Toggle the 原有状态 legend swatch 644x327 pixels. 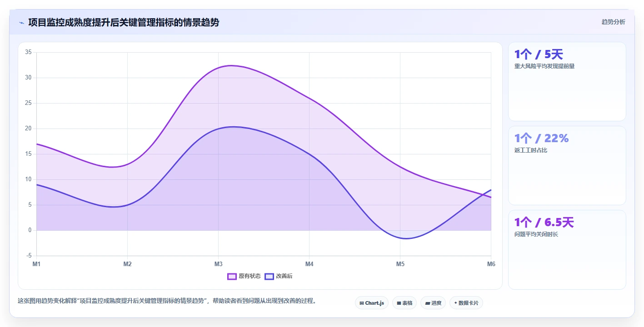coord(232,276)
